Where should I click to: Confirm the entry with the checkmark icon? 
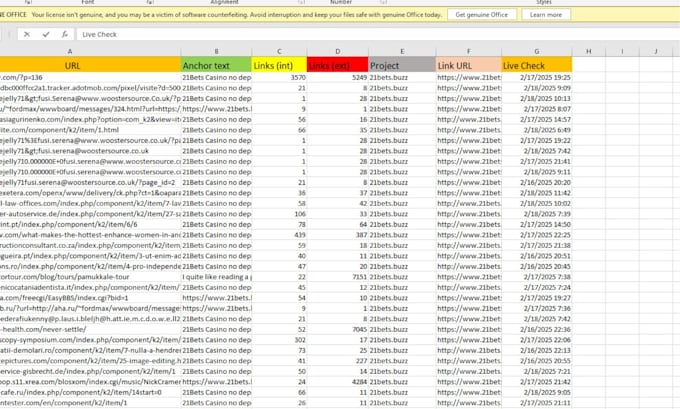coord(46,34)
